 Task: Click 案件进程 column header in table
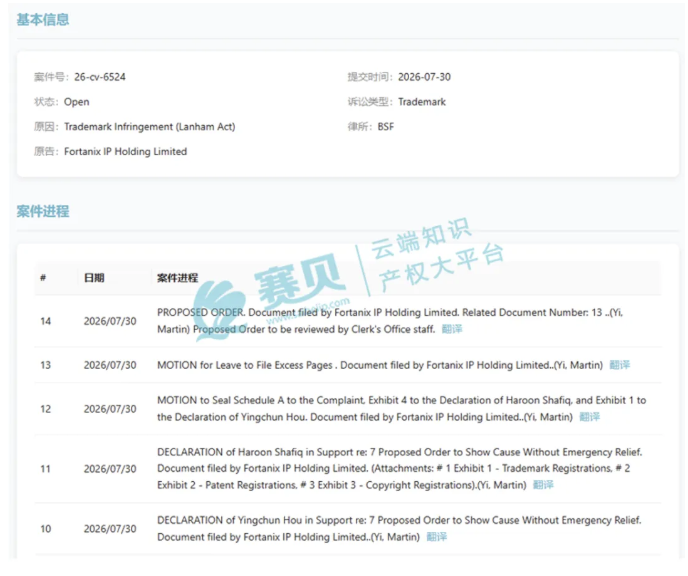point(177,278)
